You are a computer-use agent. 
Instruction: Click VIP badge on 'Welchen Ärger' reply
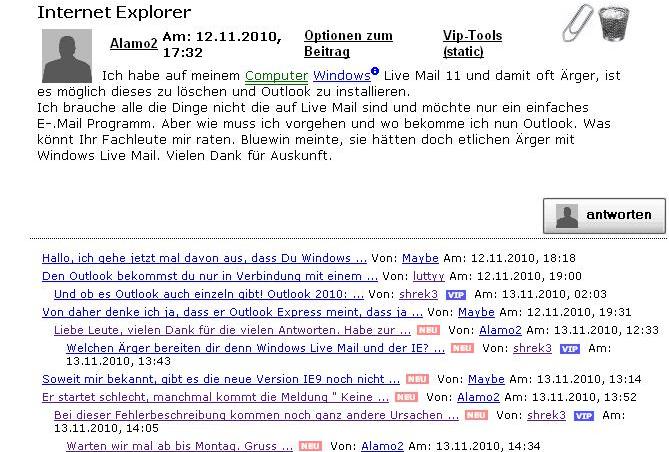[x=570, y=349]
